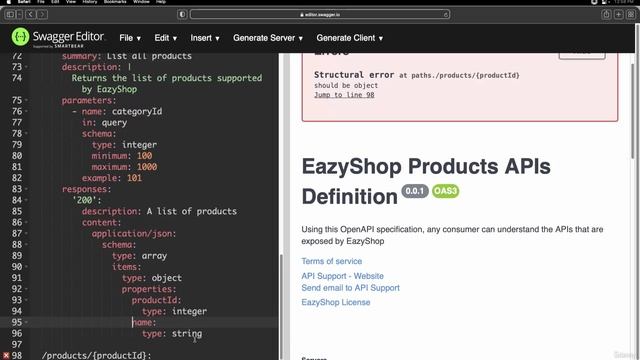This screenshot has height=360, width=640.
Task: Click the 'type: string' code line
Action: coord(172,333)
